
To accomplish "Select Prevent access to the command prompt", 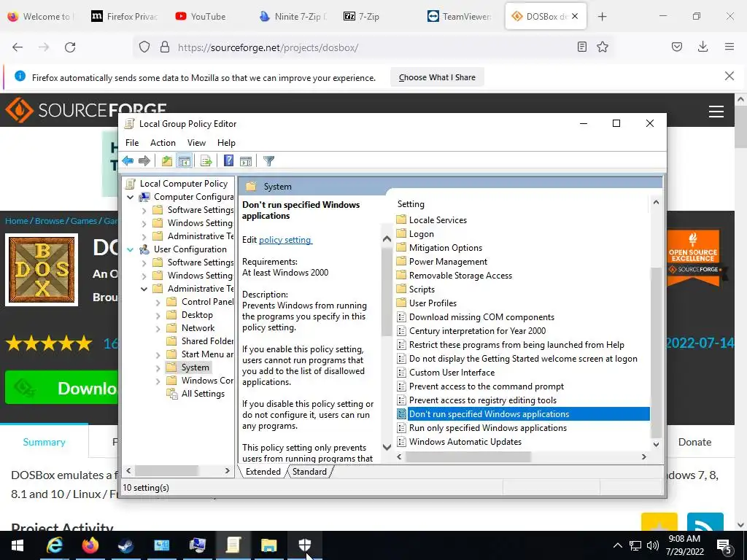I will click(486, 386).
